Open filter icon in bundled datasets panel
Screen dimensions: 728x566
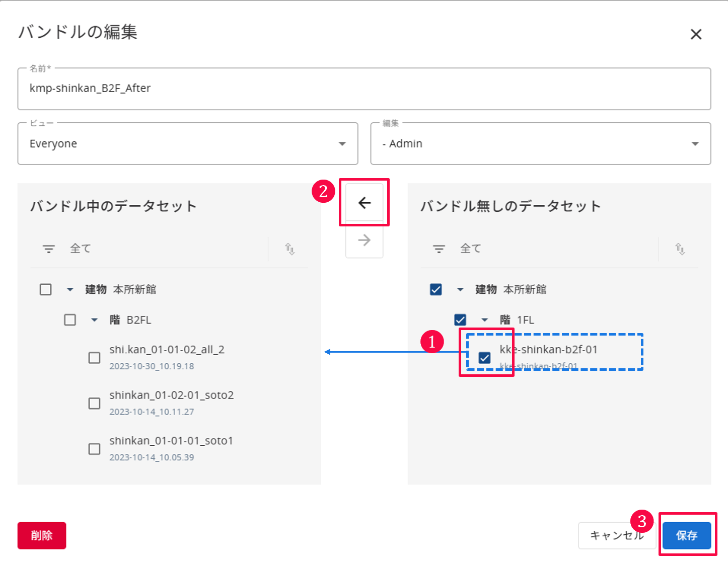pyautogui.click(x=49, y=249)
